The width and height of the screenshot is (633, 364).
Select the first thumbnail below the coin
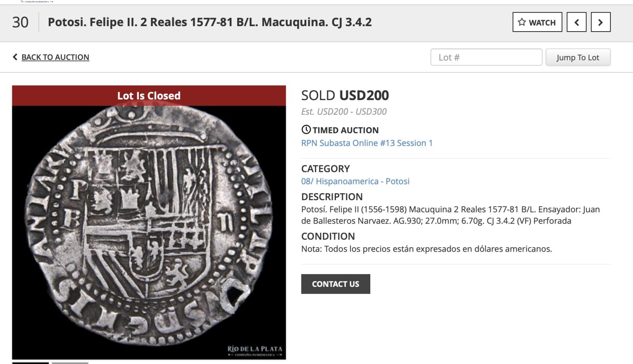click(30, 362)
